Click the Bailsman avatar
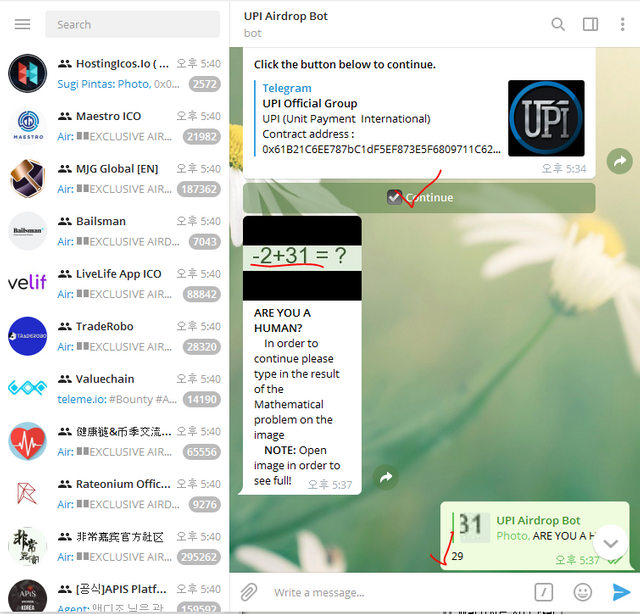This screenshot has height=614, width=640. [x=27, y=231]
